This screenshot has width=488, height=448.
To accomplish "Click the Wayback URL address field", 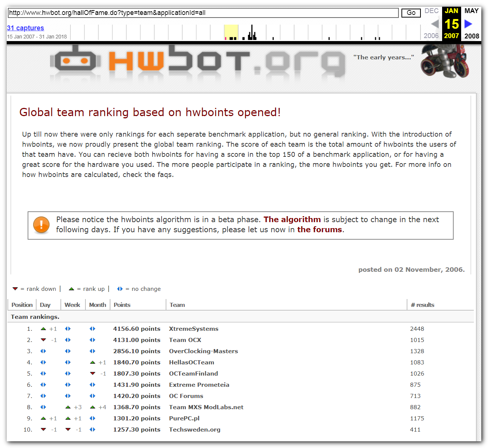I will pos(203,13).
